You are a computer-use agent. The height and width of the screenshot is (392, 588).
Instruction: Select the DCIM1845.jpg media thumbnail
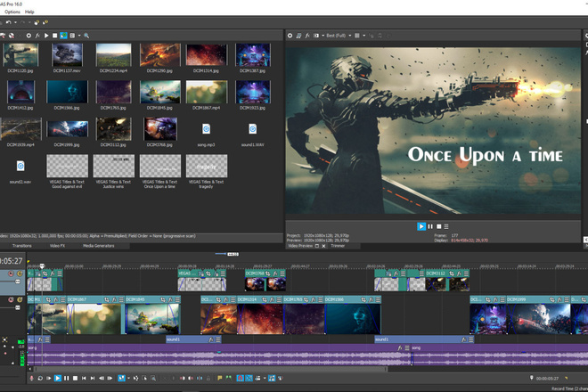point(160,92)
